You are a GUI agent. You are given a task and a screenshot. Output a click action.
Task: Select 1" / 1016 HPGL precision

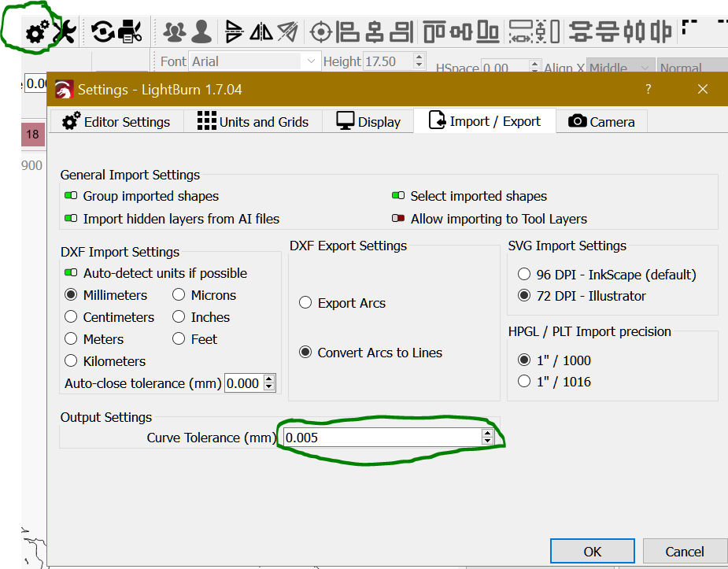coord(524,381)
